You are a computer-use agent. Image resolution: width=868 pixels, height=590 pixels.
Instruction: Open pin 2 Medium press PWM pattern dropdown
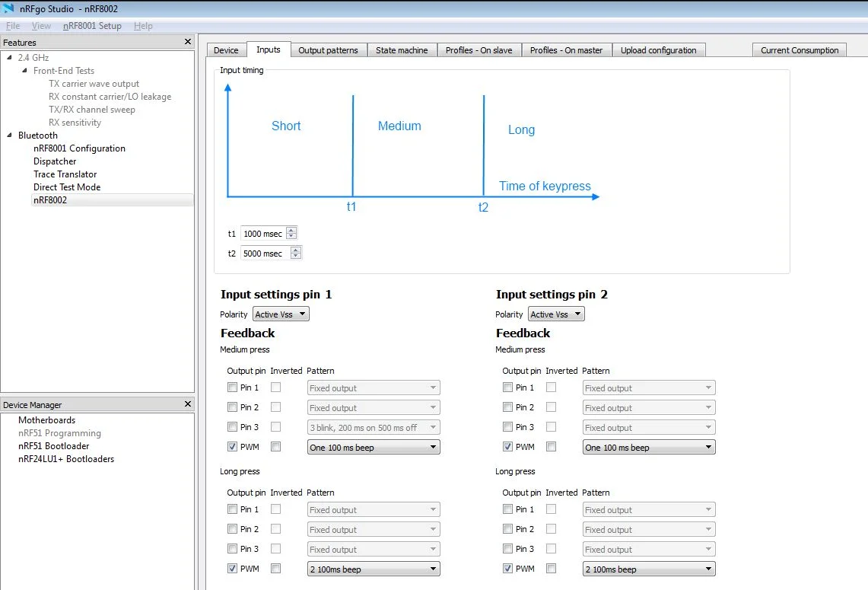(649, 447)
